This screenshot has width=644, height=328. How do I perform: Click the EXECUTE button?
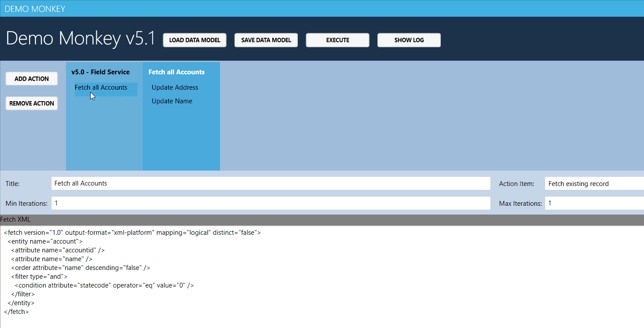(x=337, y=40)
